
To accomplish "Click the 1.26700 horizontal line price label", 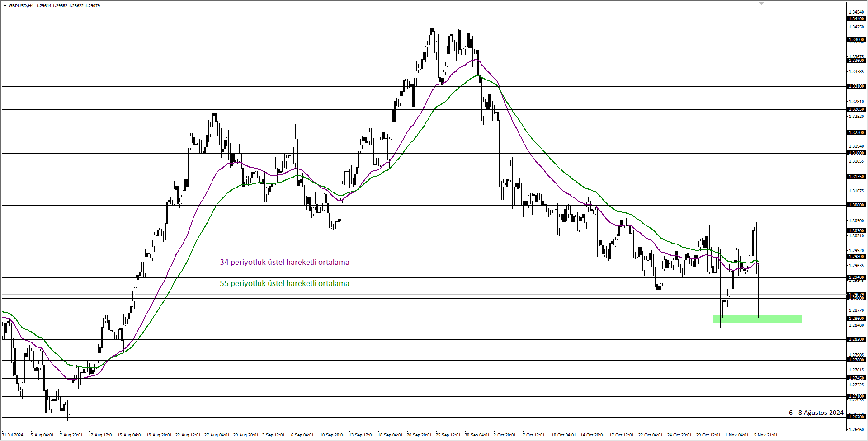I will (x=856, y=417).
